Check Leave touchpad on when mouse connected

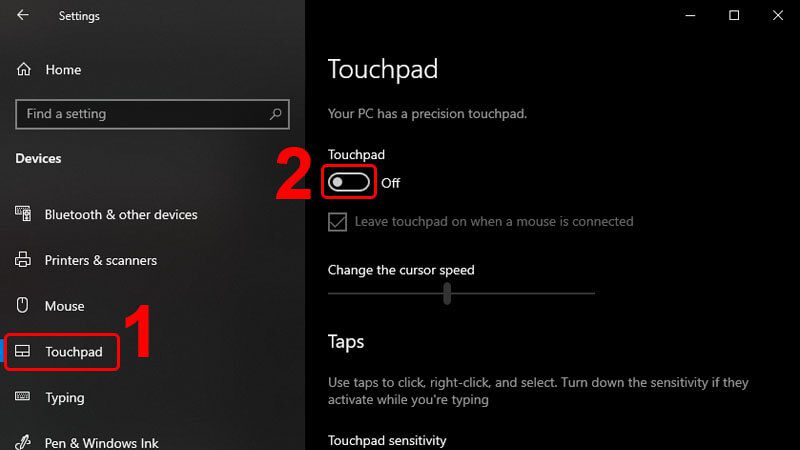tap(337, 221)
